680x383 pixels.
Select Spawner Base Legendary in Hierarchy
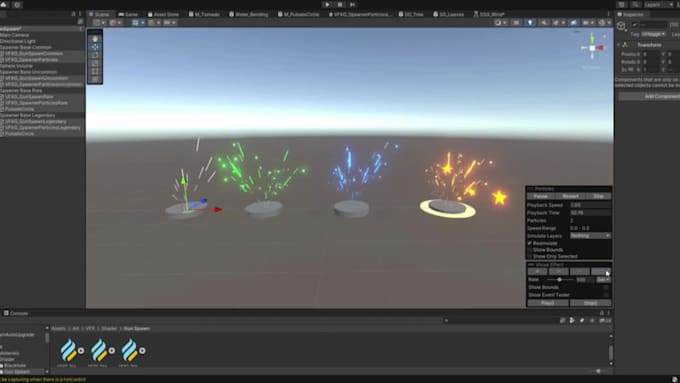pos(28,115)
